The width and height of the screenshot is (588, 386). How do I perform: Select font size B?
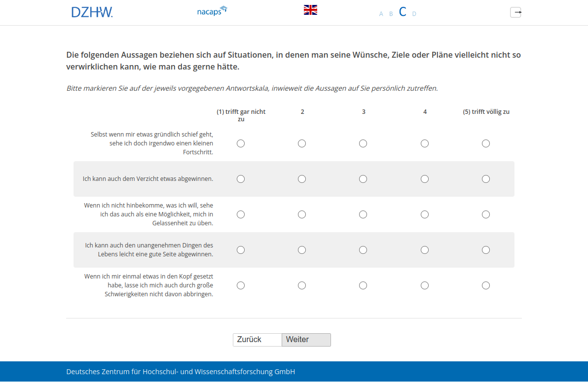[391, 14]
